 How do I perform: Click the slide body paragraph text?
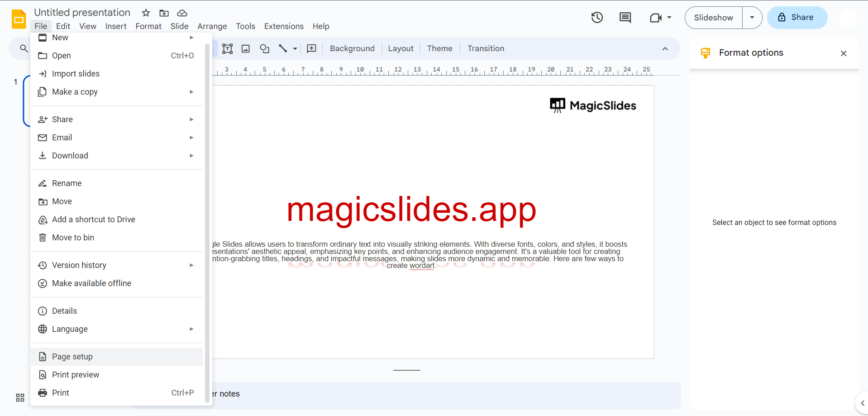click(x=419, y=255)
